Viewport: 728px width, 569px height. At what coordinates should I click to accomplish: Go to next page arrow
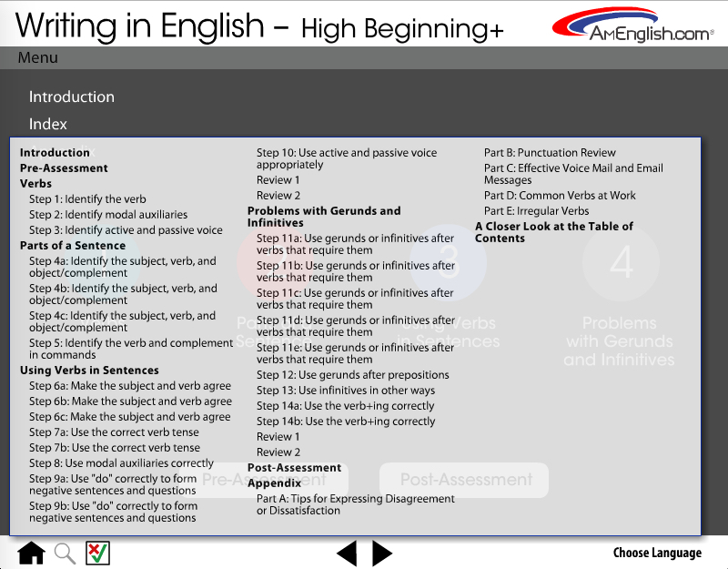click(x=382, y=554)
